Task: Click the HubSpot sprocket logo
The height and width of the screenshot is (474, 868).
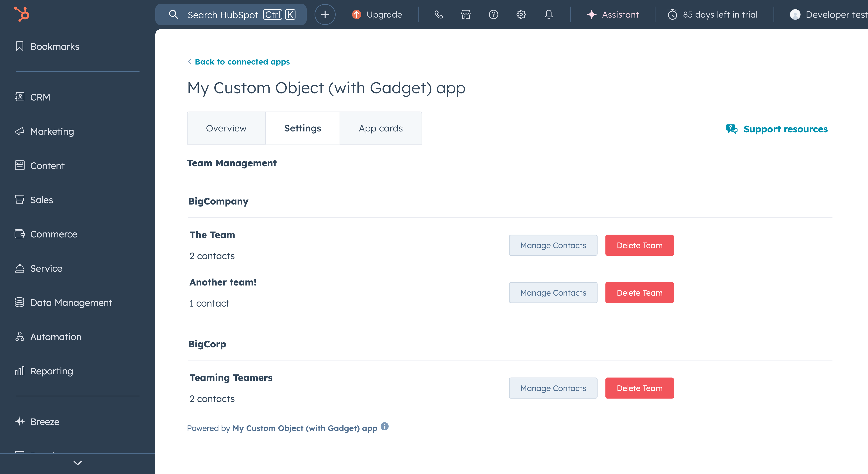Action: pos(22,14)
